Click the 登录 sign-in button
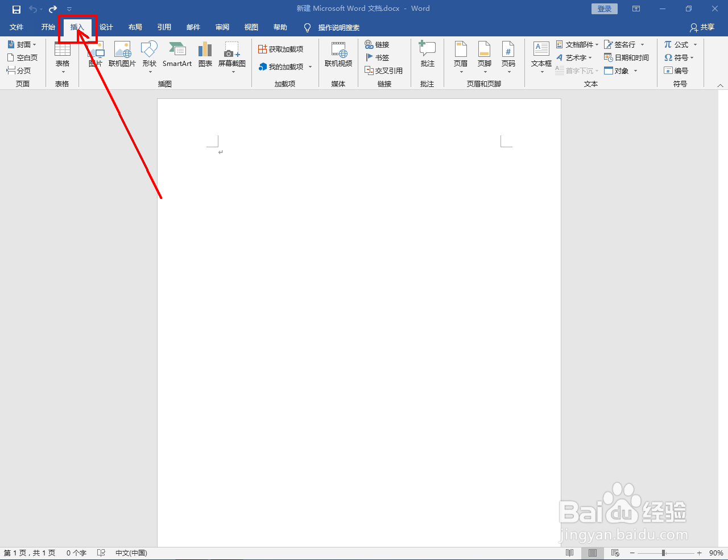 (604, 9)
